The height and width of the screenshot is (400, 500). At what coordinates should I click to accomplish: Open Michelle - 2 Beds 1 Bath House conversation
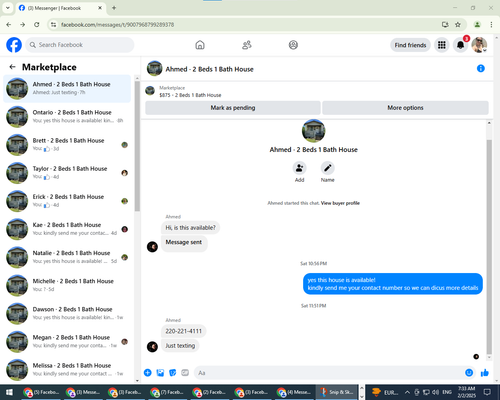tap(67, 285)
